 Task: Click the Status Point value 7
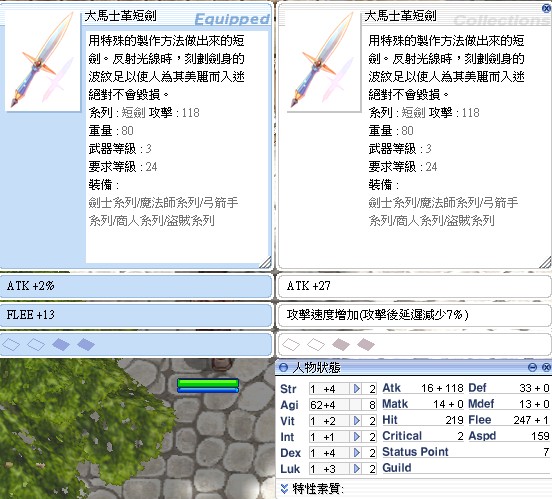pyautogui.click(x=546, y=452)
